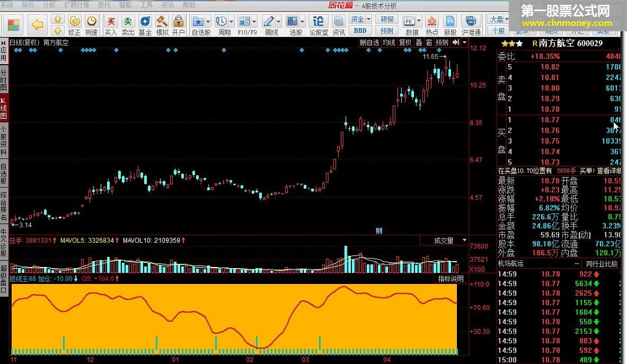Viewport: 627px width, 364px height.
Task: Expand the 资金 dropdown arrow
Action: [369, 19]
